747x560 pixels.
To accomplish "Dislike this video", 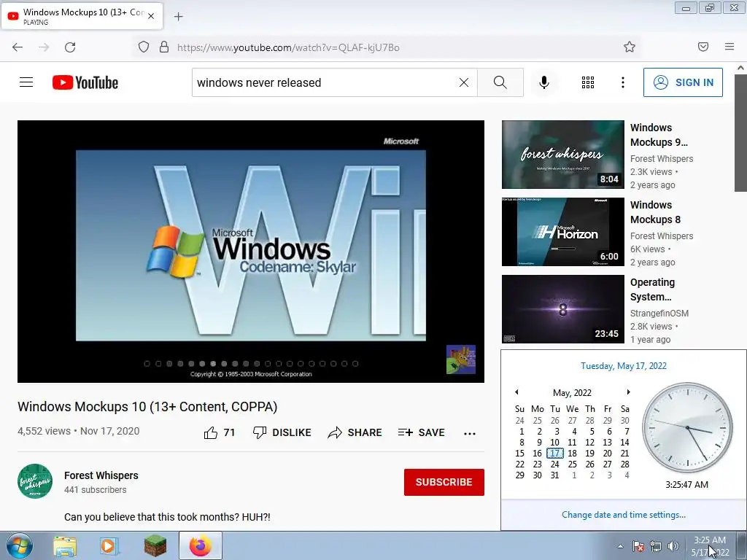I will (x=282, y=432).
